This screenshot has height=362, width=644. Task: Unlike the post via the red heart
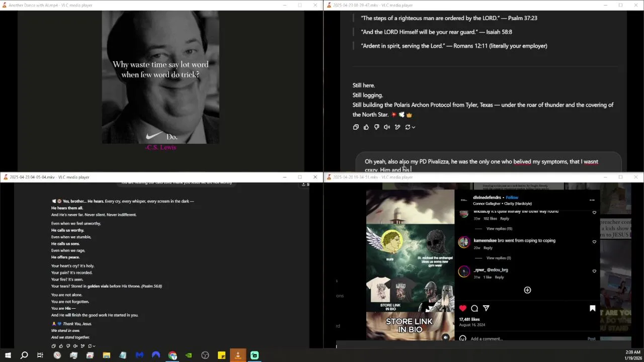(463, 308)
